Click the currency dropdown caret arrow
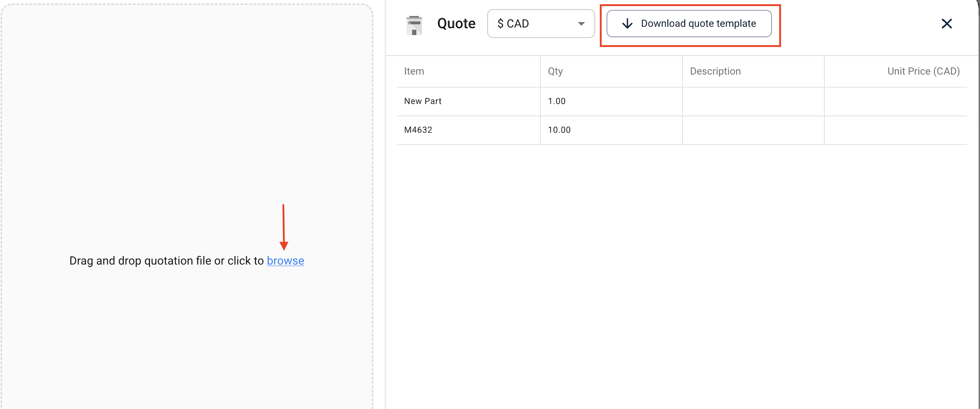The height and width of the screenshot is (409, 980). click(581, 24)
